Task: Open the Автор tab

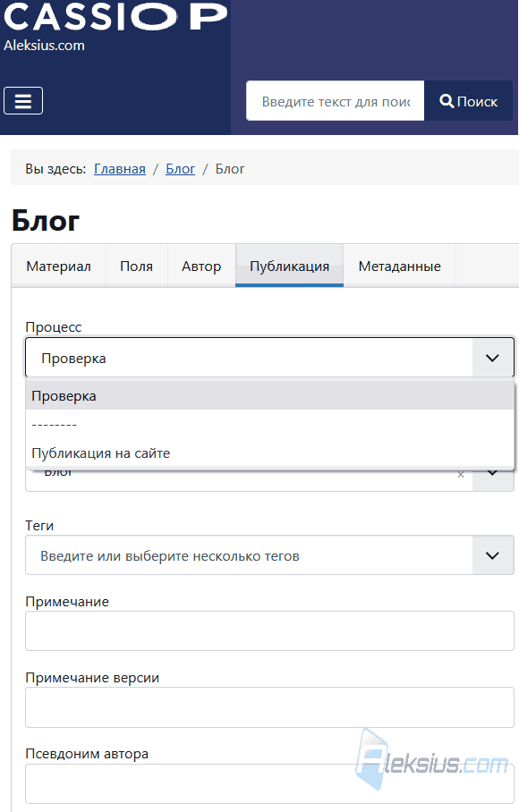Action: (201, 266)
